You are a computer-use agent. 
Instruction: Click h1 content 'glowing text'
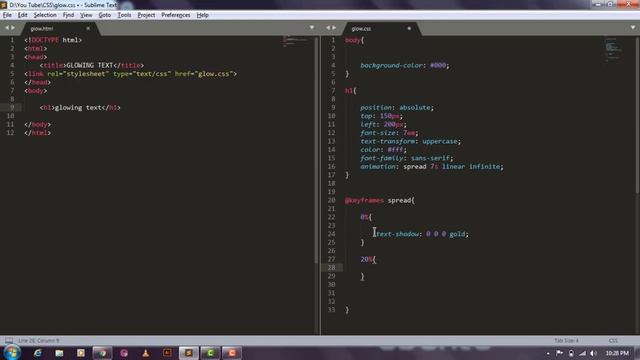pyautogui.click(x=78, y=108)
